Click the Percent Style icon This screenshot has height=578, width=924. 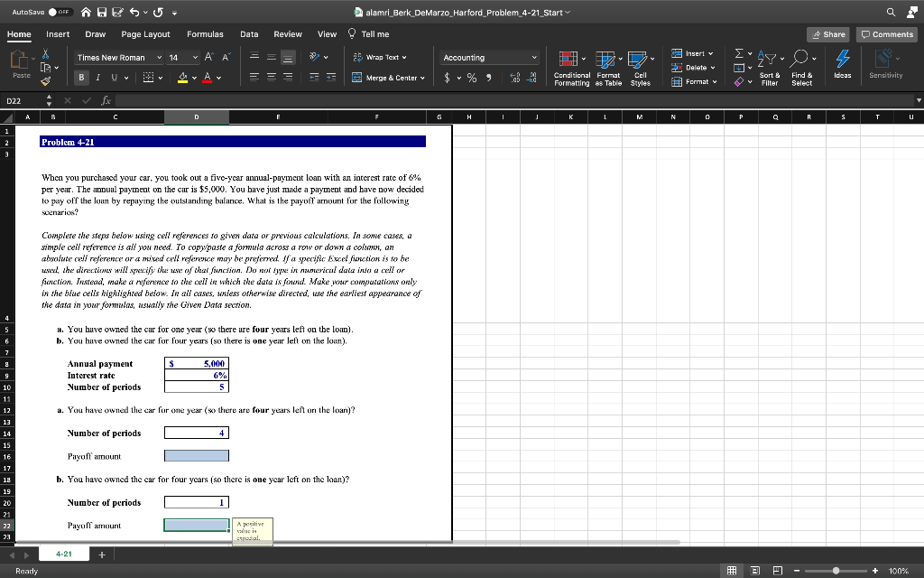click(472, 78)
